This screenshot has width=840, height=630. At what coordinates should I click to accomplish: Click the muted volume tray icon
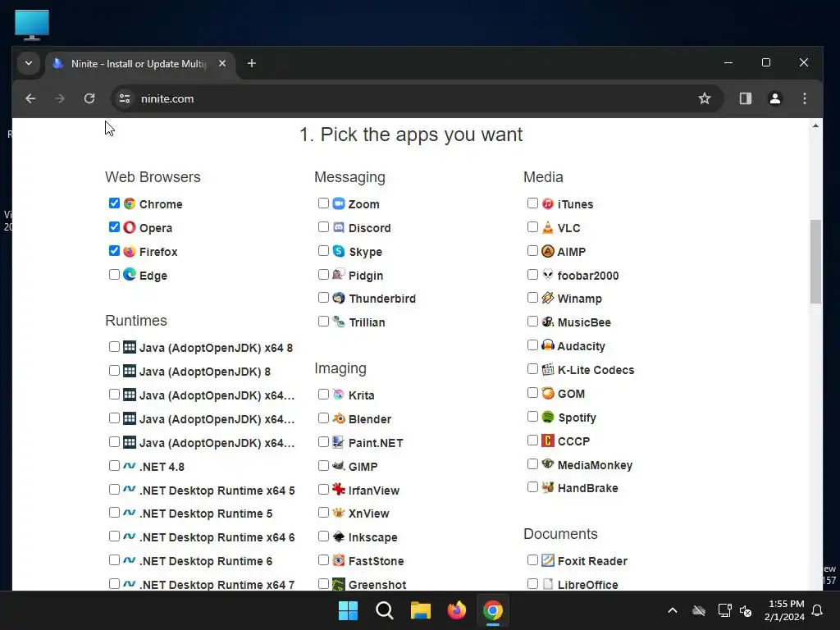click(745, 610)
